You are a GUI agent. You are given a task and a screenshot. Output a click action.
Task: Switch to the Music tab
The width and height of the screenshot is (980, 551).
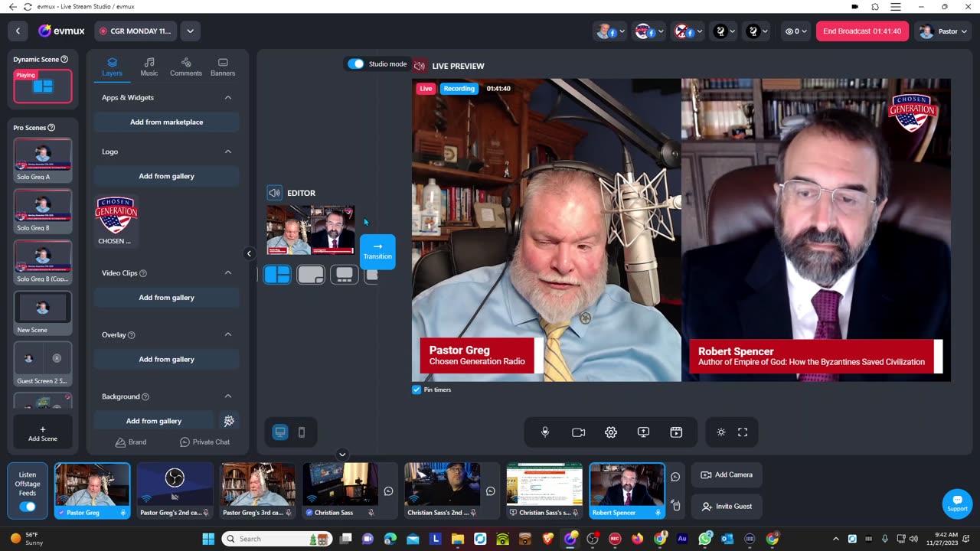tap(149, 67)
